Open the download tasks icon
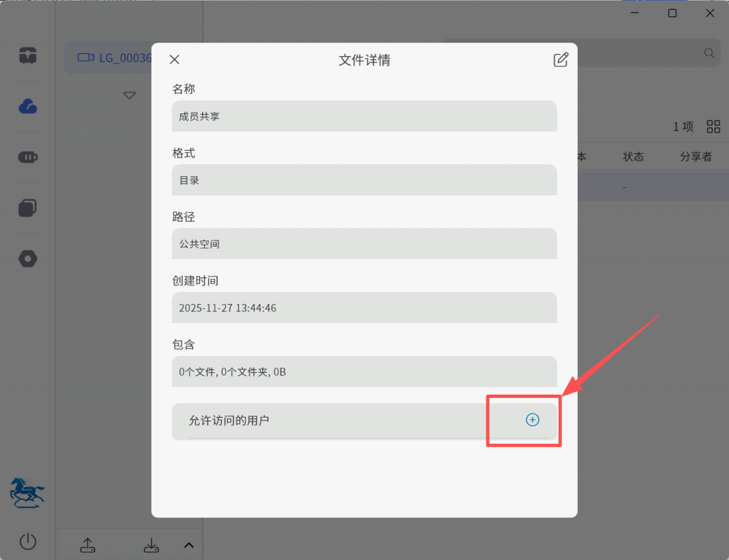Viewport: 729px width, 560px height. tap(151, 545)
